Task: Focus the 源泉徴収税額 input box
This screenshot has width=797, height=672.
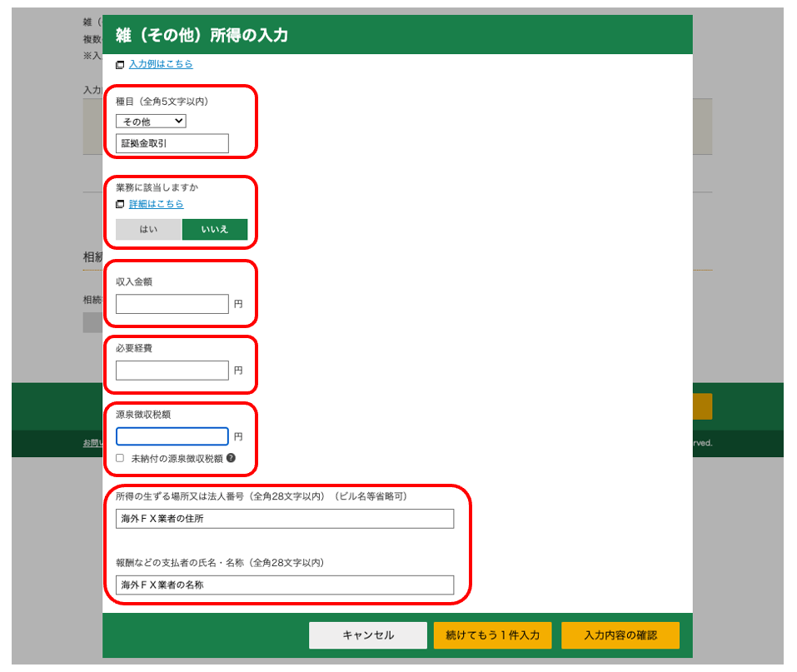Action: point(172,436)
